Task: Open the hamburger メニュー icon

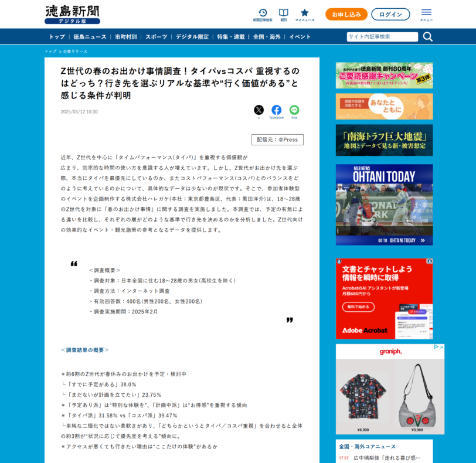Action: (426, 13)
